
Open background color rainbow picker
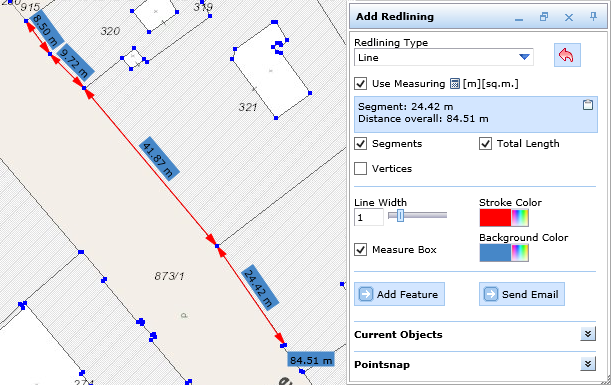[x=520, y=253]
